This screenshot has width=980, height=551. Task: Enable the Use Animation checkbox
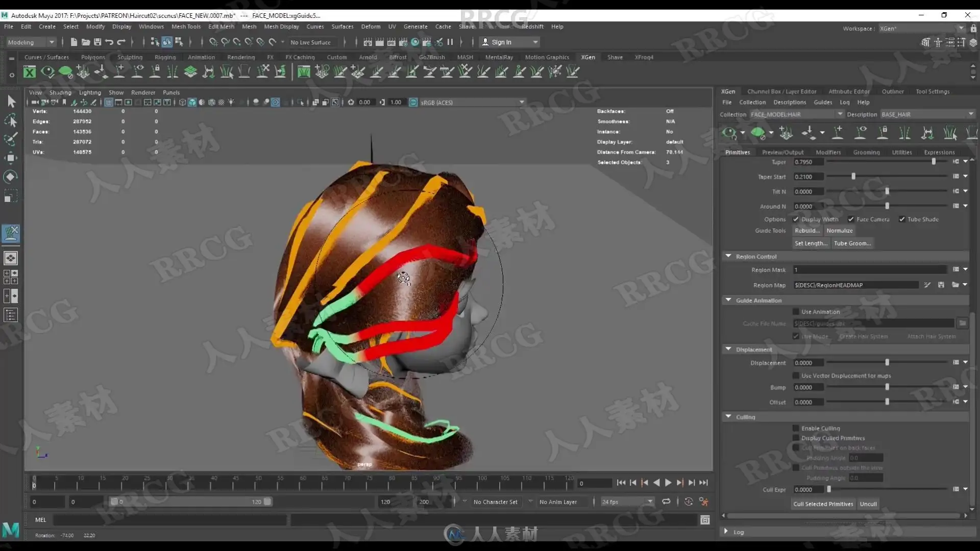pos(796,312)
